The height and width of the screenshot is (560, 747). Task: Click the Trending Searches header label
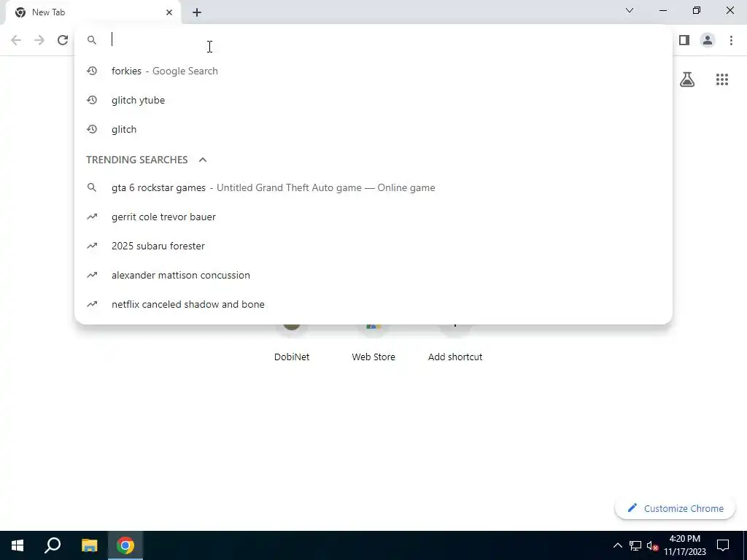point(136,160)
